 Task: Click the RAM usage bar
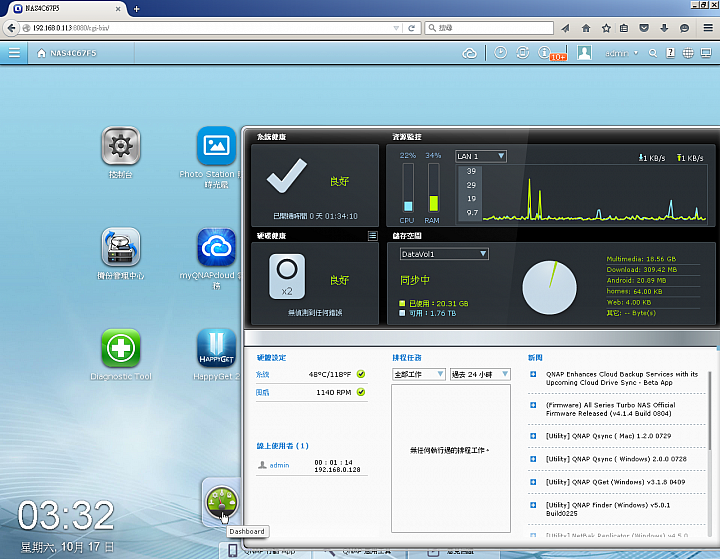(x=433, y=187)
